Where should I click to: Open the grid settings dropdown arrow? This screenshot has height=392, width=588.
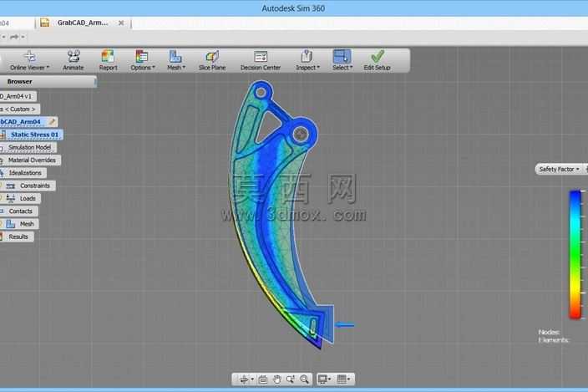349,379
